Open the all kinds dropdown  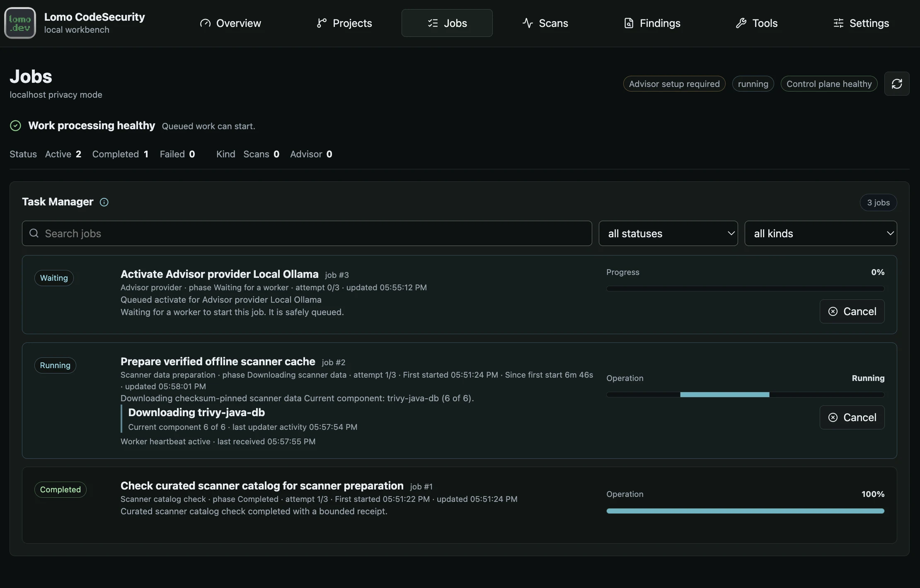point(821,234)
